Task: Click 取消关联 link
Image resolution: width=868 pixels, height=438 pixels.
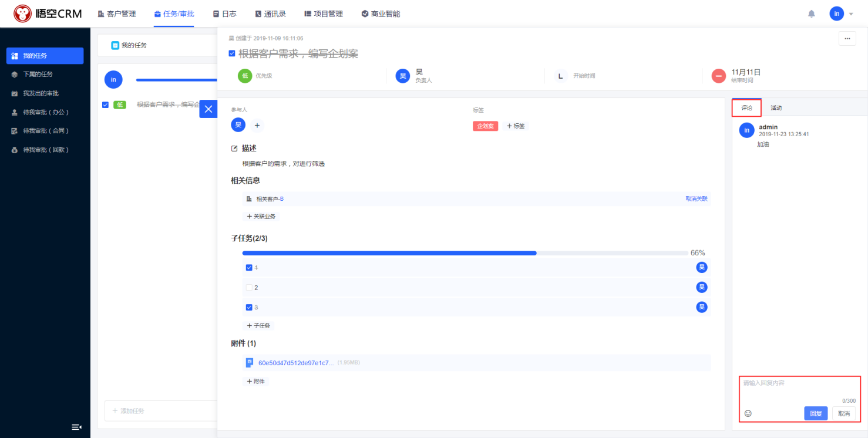Action: pos(696,199)
